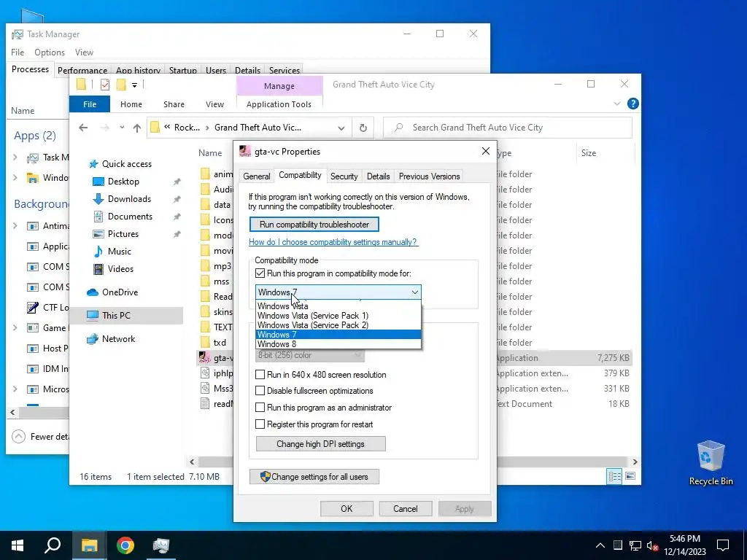The image size is (747, 560).
Task: Open Security tab in gta-vc Properties
Action: 344,176
